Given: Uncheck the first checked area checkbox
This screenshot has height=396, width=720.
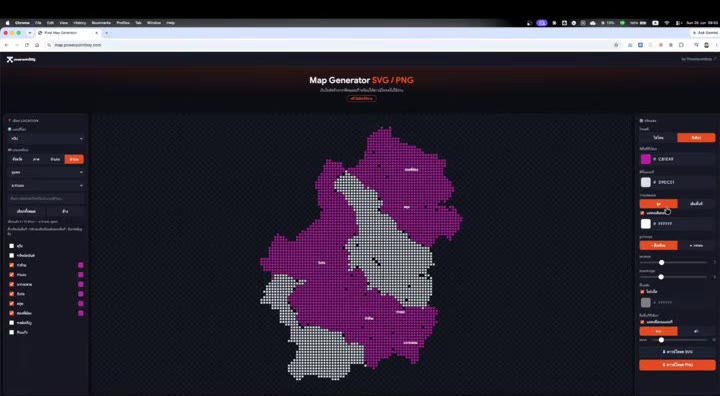Looking at the screenshot, I should pos(11,265).
